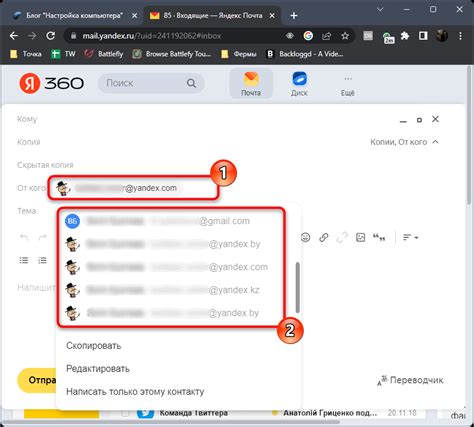Viewport: 474px width, 427px height.
Task: Insert a link with chain icon
Action: click(324, 237)
